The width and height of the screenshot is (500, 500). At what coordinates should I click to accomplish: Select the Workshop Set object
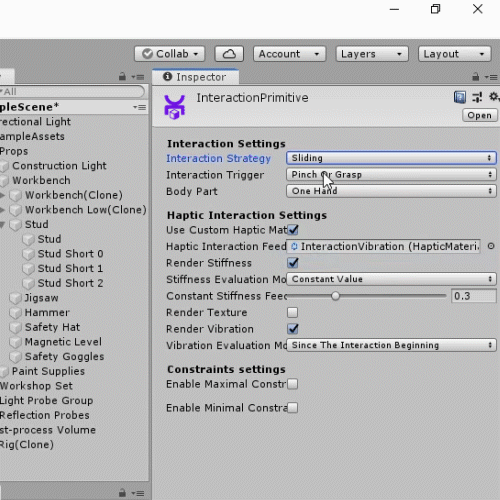(36, 386)
